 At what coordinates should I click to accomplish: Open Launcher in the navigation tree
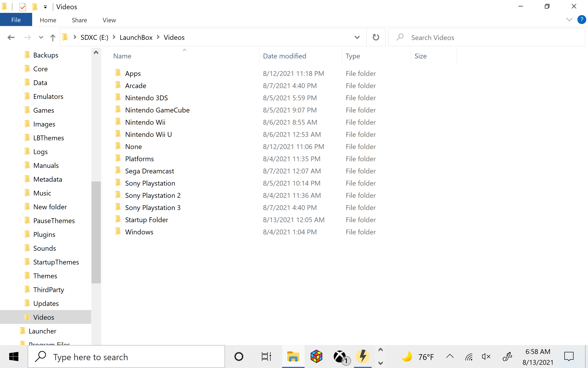[42, 331]
